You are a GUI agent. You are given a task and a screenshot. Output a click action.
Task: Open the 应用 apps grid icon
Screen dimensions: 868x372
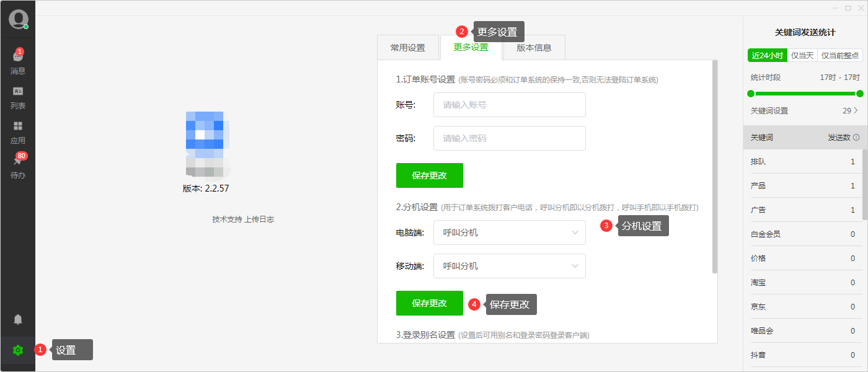point(18,126)
